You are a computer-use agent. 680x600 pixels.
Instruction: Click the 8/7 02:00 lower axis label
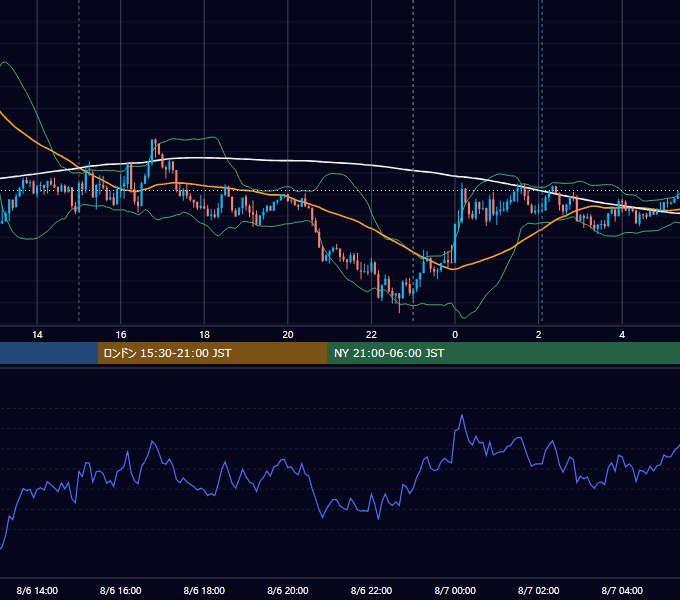click(539, 590)
